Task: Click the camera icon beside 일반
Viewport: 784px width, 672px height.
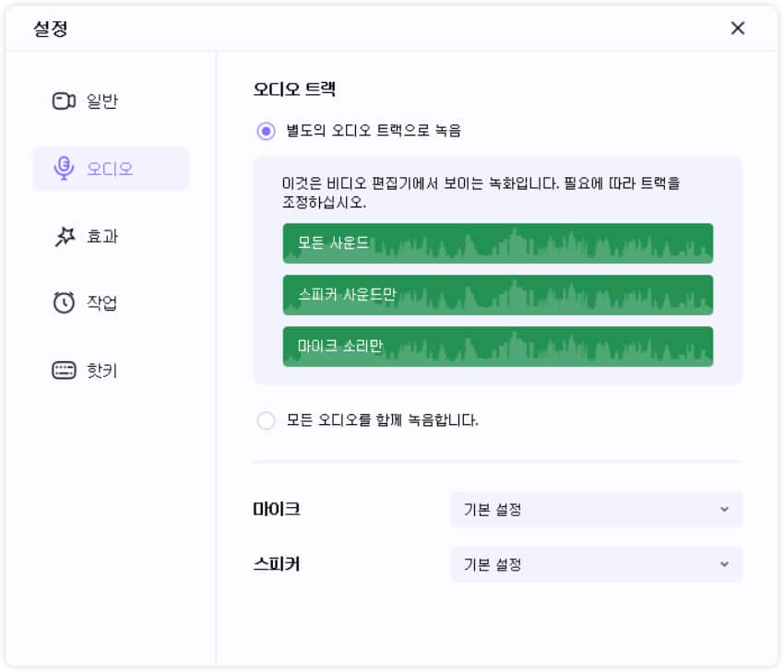Action: tap(64, 101)
